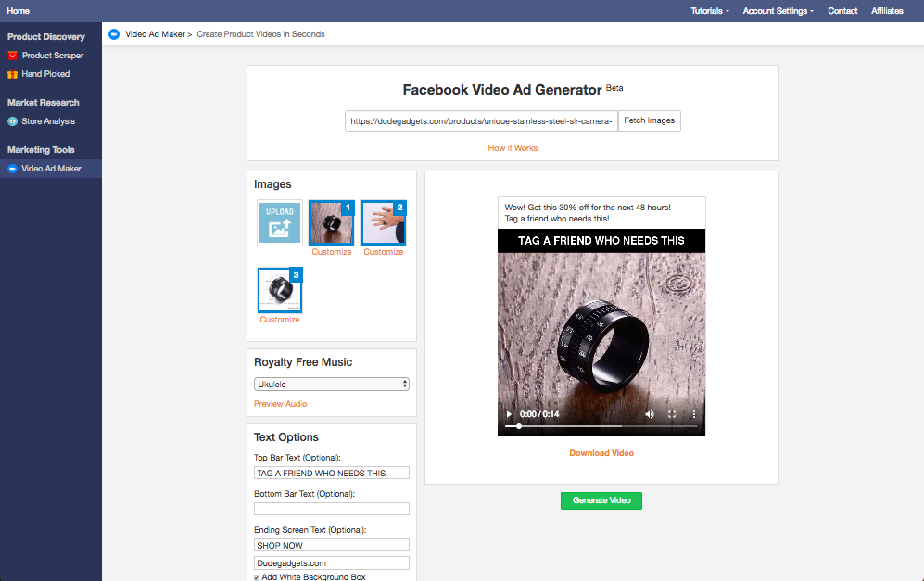
Task: Enter fullscreen on the video player
Action: (672, 414)
